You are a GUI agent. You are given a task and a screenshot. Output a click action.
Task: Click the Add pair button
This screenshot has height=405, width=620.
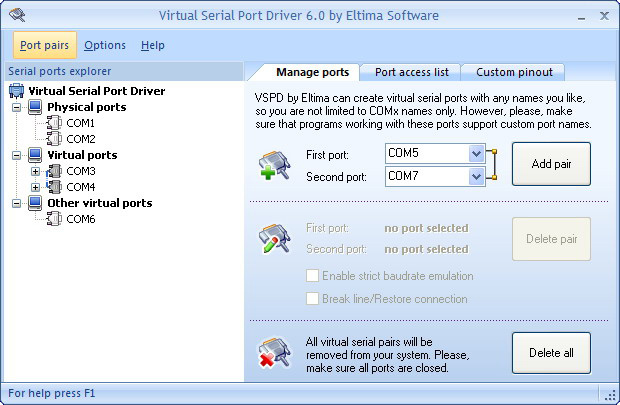pos(551,164)
